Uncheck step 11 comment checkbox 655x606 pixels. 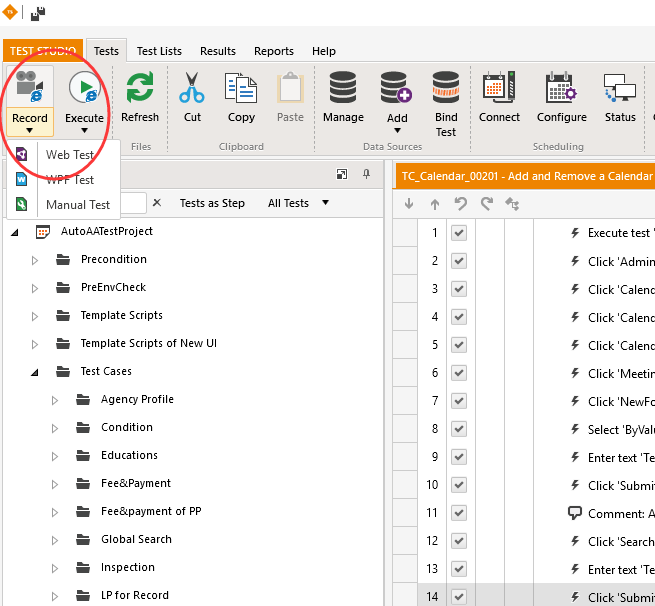(x=459, y=512)
